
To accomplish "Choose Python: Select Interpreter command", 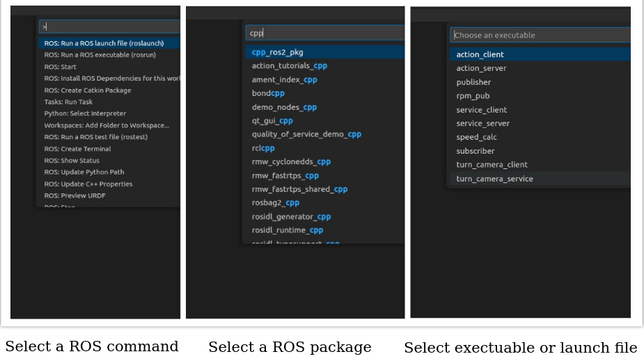I will coord(85,113).
